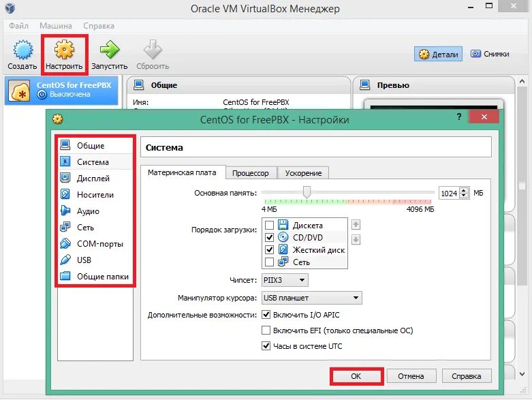Open COM-порты serial ports category icon

(65, 243)
